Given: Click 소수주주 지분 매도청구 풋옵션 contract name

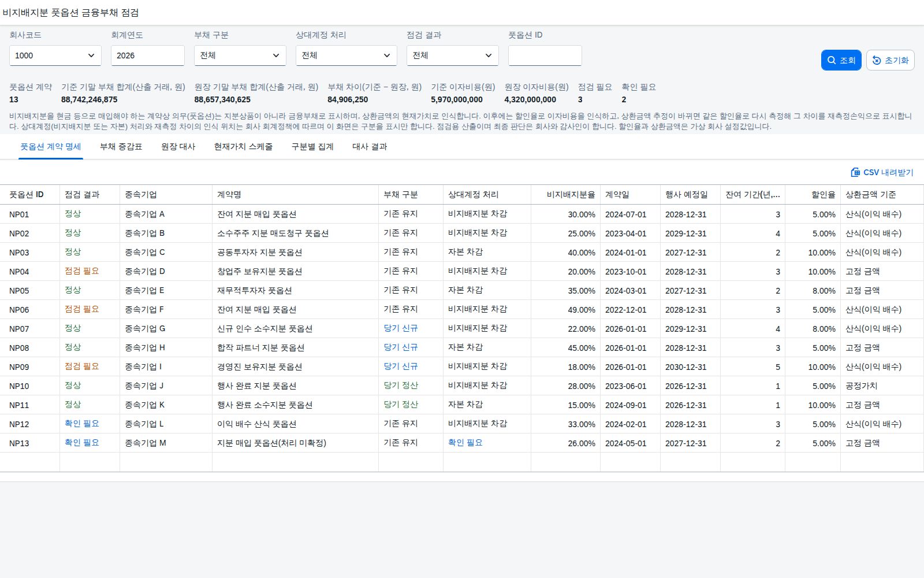Looking at the screenshot, I should pyautogui.click(x=273, y=233).
